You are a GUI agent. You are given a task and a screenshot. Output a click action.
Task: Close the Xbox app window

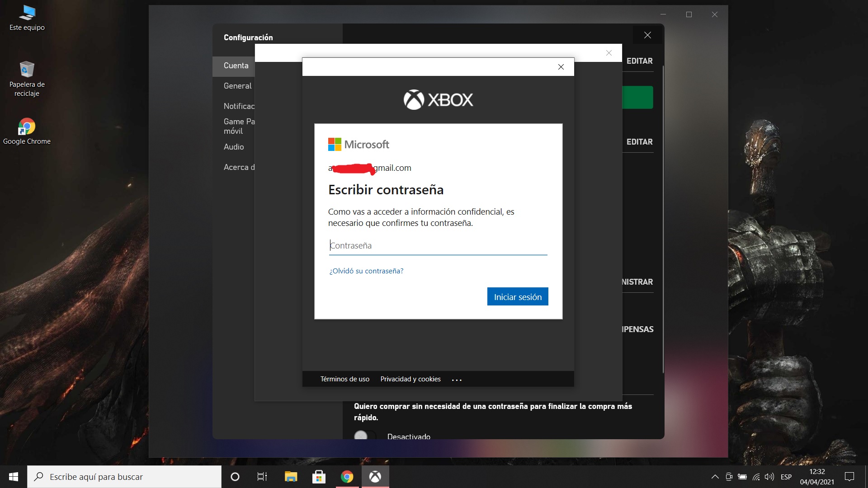tap(715, 14)
